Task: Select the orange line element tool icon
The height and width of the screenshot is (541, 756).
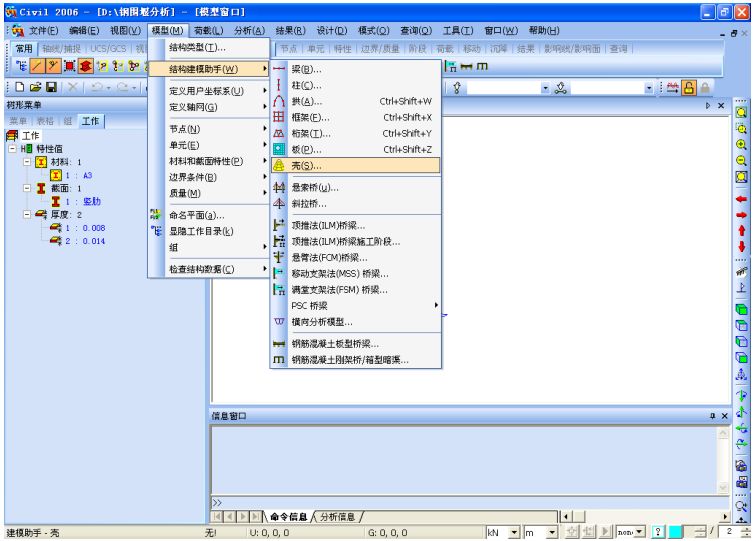Action: 37,66
